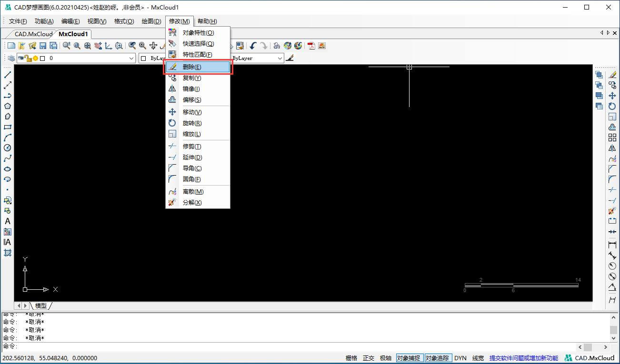The height and width of the screenshot is (364, 620).
Task: Click the CAD.MxCloud status bar link
Action: click(x=590, y=358)
